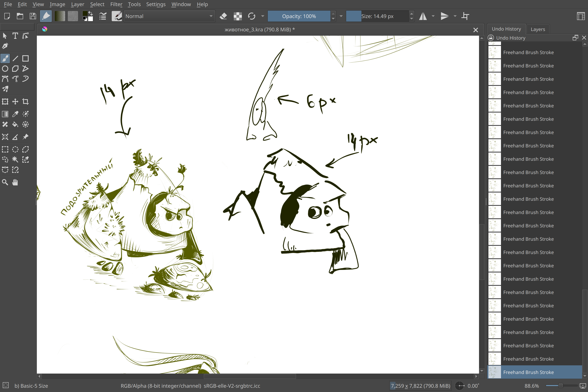
Task: Select the Fill bucket tool
Action: [x=15, y=124]
